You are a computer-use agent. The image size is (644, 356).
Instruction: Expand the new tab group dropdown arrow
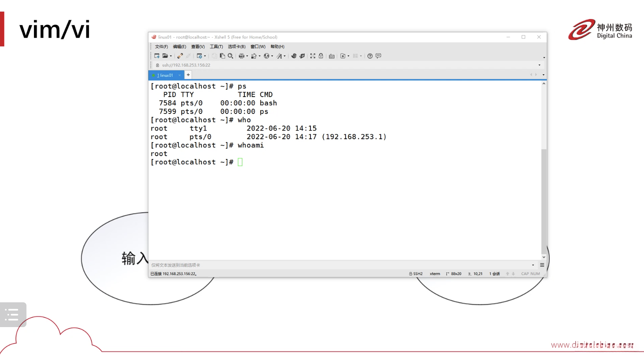tap(348, 56)
